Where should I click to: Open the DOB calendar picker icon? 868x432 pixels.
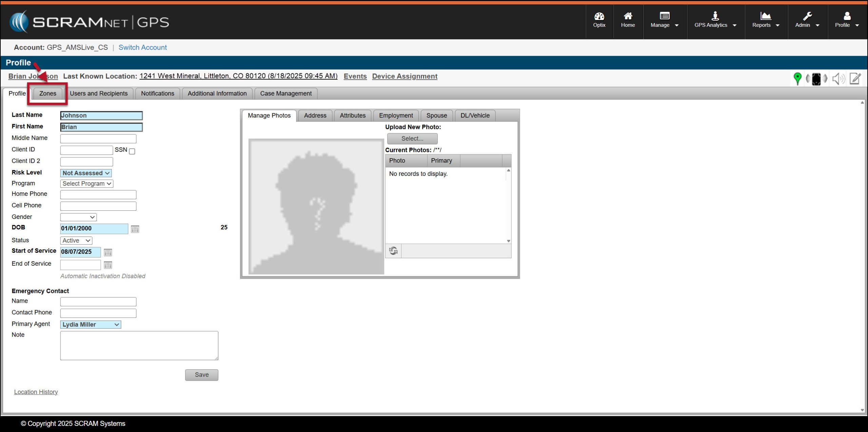coord(135,229)
